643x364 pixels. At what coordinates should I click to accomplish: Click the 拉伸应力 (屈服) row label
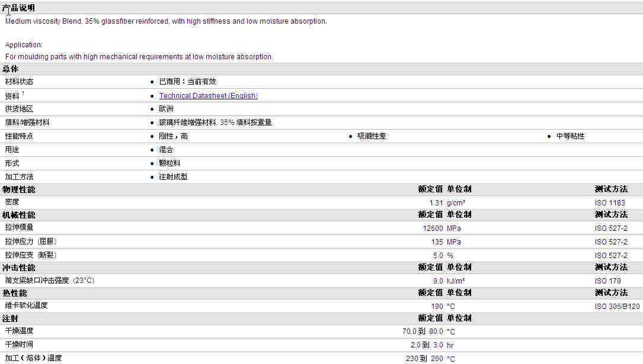point(31,241)
